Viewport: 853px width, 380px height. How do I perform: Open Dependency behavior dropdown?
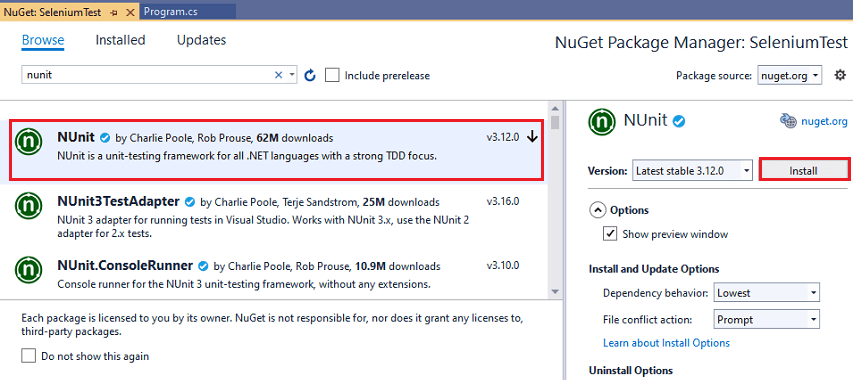click(767, 293)
